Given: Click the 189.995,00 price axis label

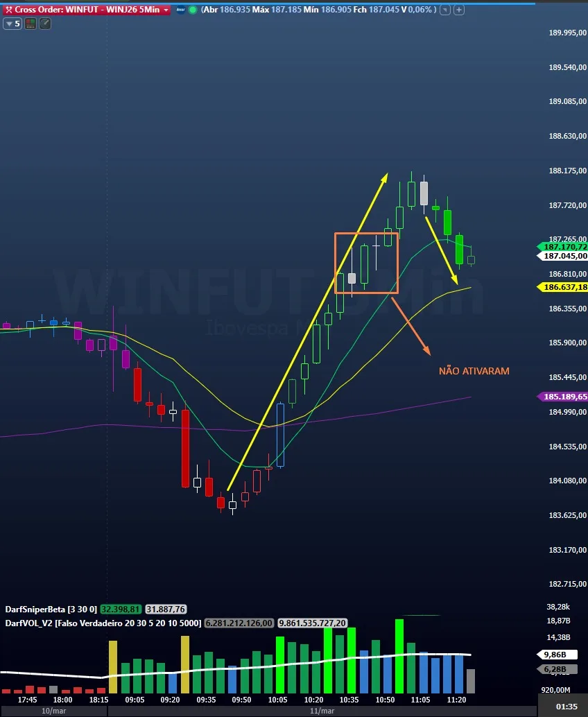Looking at the screenshot, I should (x=567, y=33).
